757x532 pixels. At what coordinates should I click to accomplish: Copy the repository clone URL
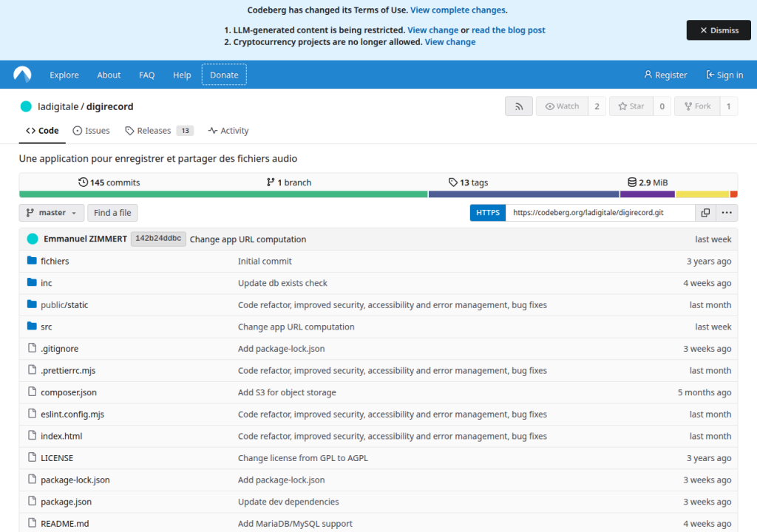click(x=705, y=212)
